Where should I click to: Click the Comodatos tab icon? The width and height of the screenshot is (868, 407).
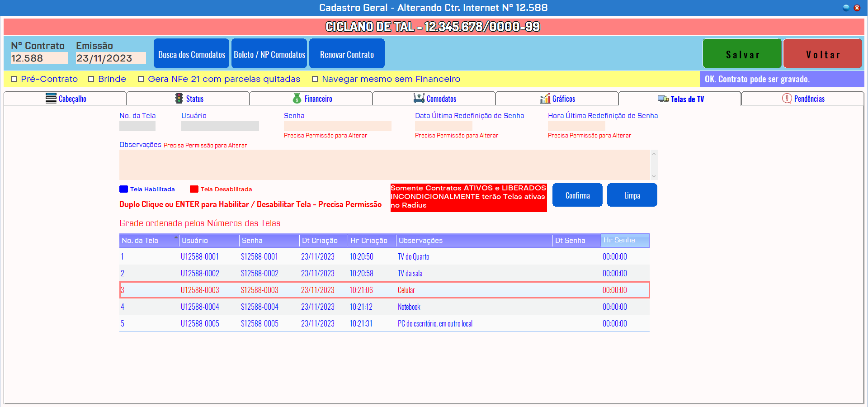pyautogui.click(x=419, y=99)
